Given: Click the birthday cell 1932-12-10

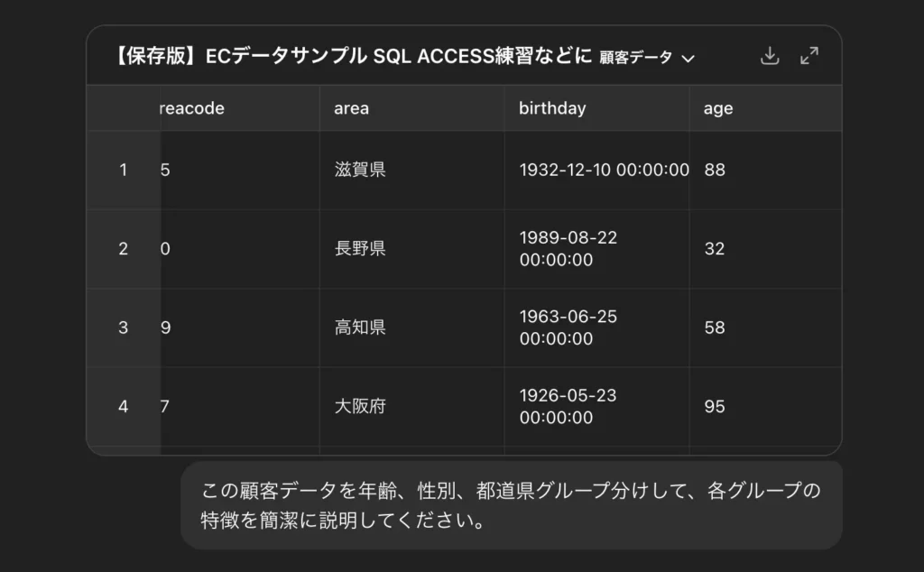Looking at the screenshot, I should coord(604,170).
